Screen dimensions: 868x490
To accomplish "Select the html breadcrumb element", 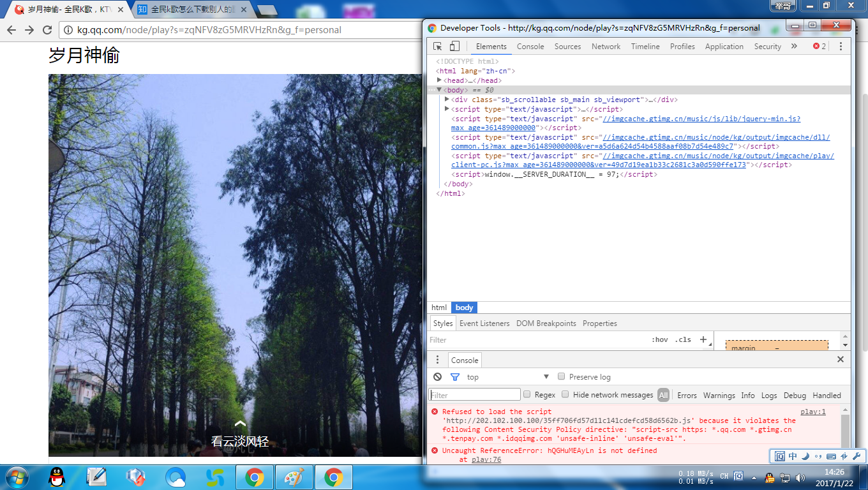I will pos(439,308).
